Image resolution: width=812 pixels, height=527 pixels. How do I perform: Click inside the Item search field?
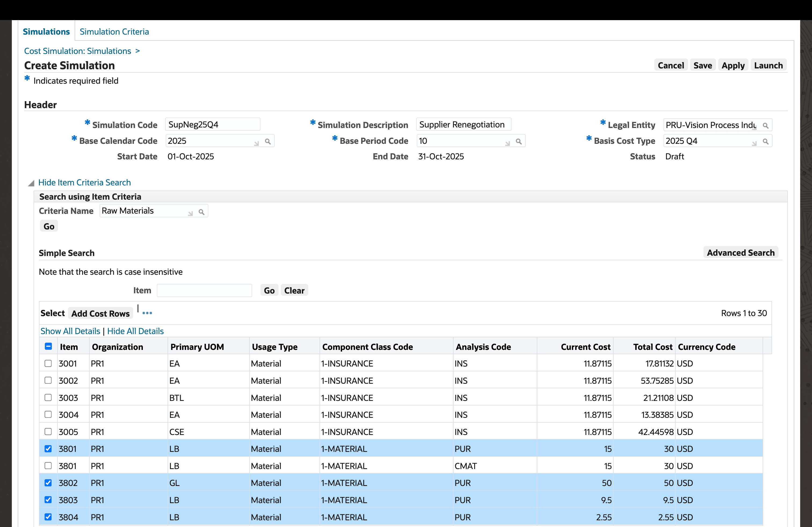pyautogui.click(x=204, y=290)
